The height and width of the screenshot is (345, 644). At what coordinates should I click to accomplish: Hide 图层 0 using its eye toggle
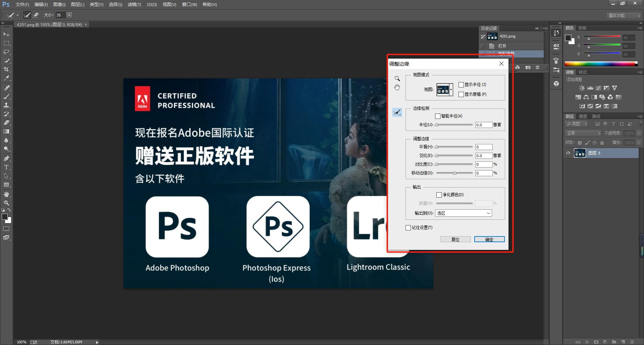point(568,153)
